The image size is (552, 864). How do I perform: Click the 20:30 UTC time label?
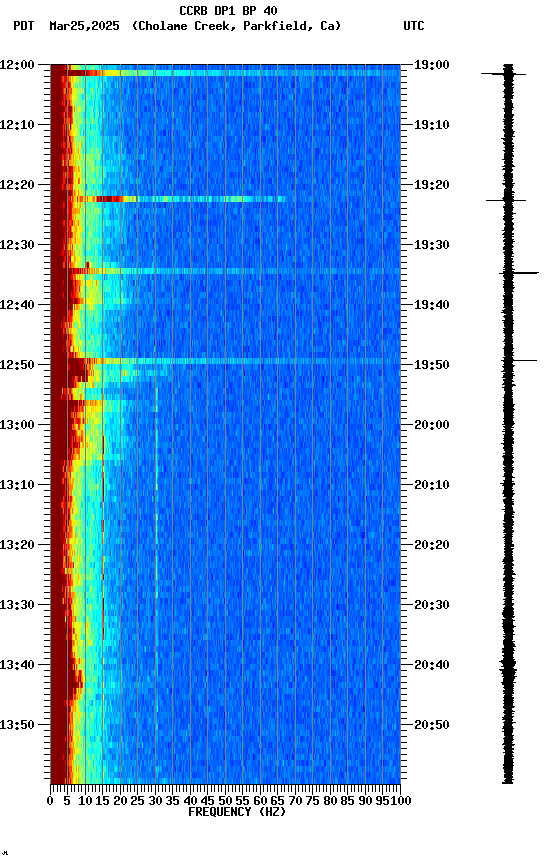coord(432,605)
